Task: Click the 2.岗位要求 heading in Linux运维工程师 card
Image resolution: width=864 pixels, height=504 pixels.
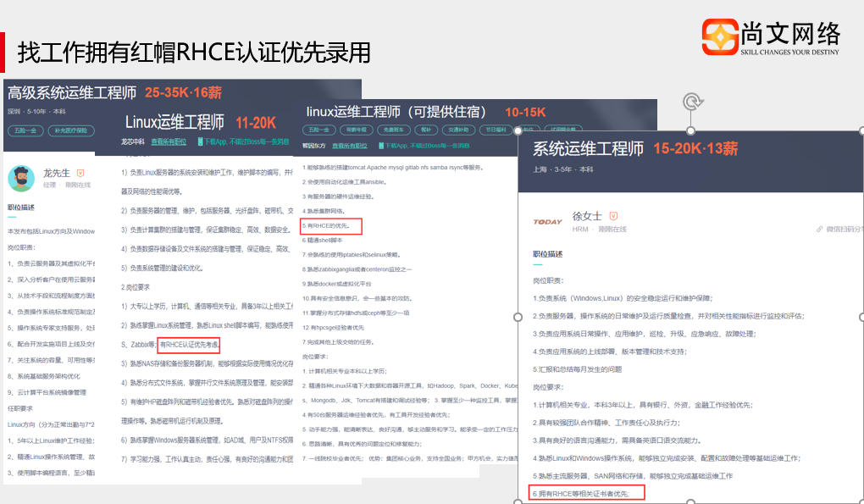Action: [136, 287]
